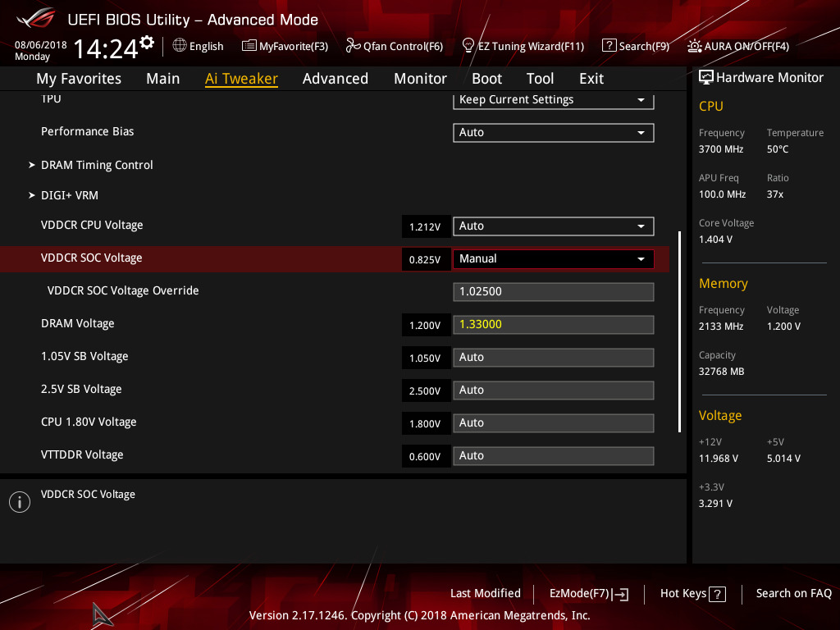Viewport: 840px width, 630px height.
Task: Select the Ai Tweaker tab
Action: (x=241, y=79)
